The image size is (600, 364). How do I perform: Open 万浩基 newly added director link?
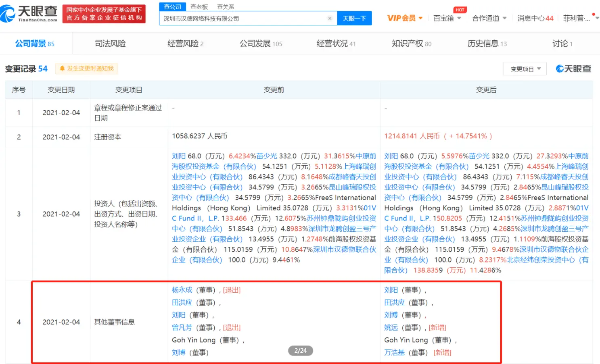[x=394, y=352]
